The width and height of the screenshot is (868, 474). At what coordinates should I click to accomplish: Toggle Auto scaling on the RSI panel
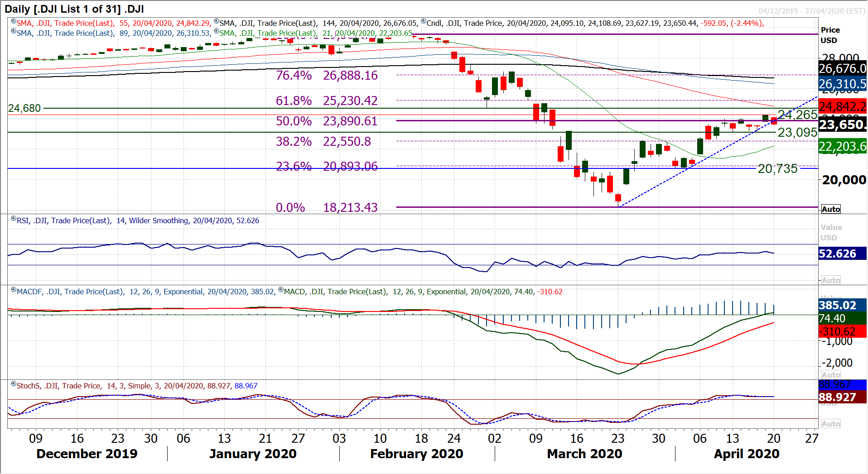tap(831, 280)
